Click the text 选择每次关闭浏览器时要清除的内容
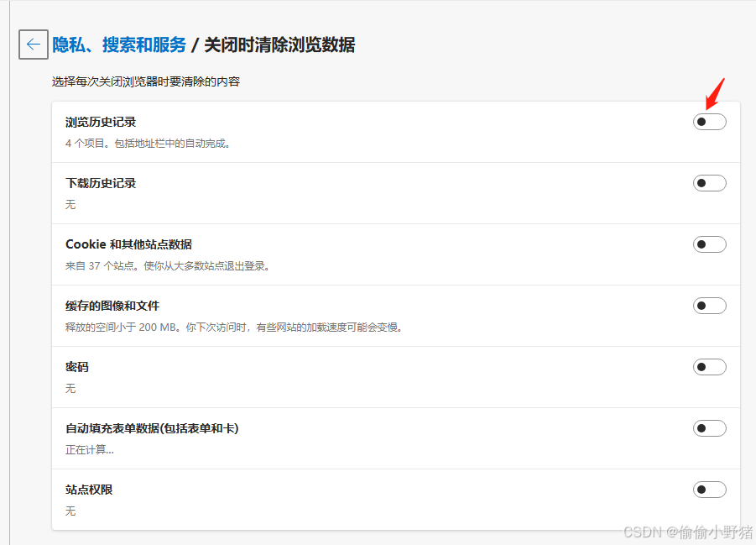 pyautogui.click(x=146, y=81)
